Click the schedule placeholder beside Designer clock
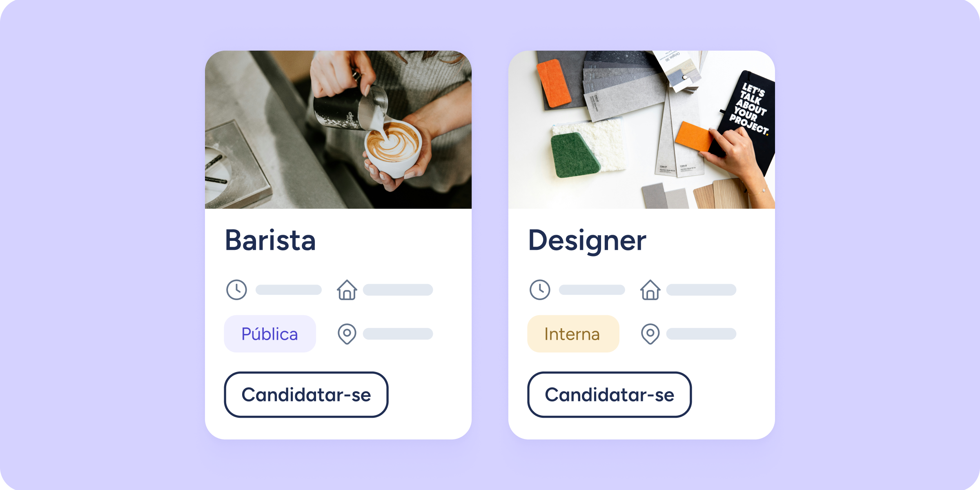The height and width of the screenshot is (490, 980). coord(592,290)
